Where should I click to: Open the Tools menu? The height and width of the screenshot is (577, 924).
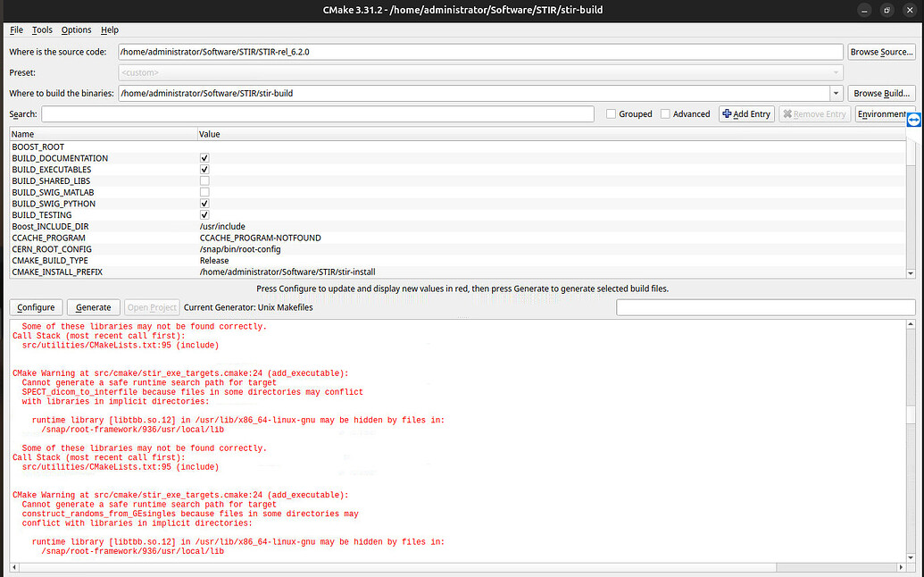(41, 29)
